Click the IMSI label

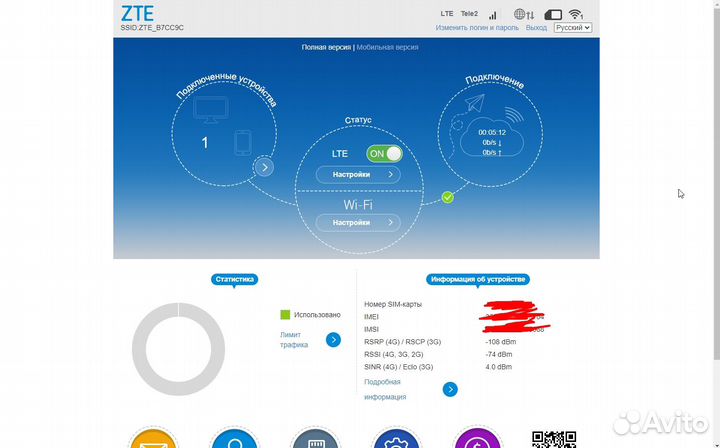point(371,329)
